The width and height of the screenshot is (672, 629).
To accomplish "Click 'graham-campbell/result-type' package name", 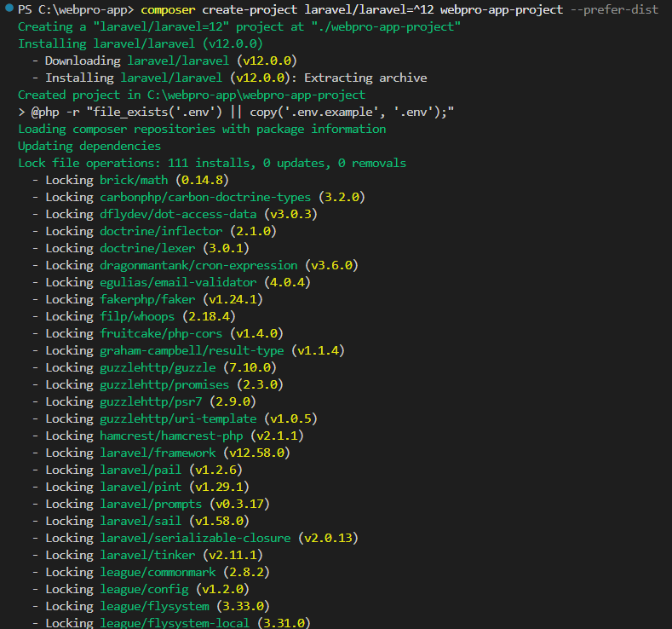I will 192,351.
